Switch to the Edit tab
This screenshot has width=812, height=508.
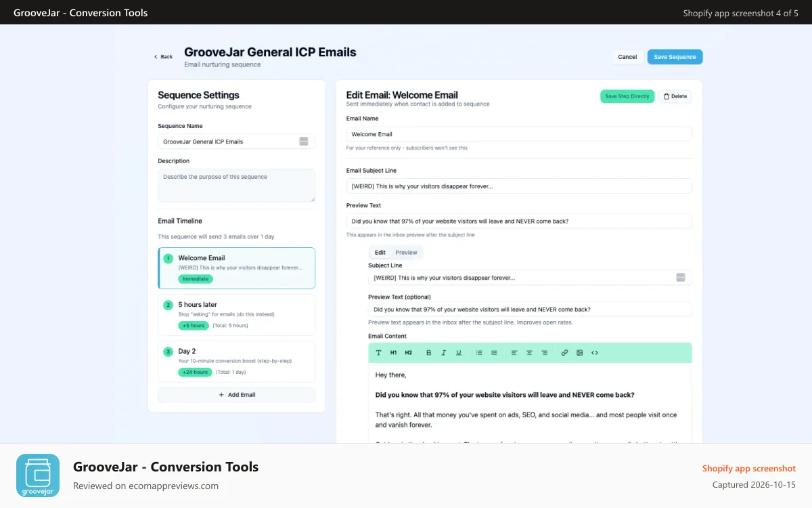(x=380, y=253)
